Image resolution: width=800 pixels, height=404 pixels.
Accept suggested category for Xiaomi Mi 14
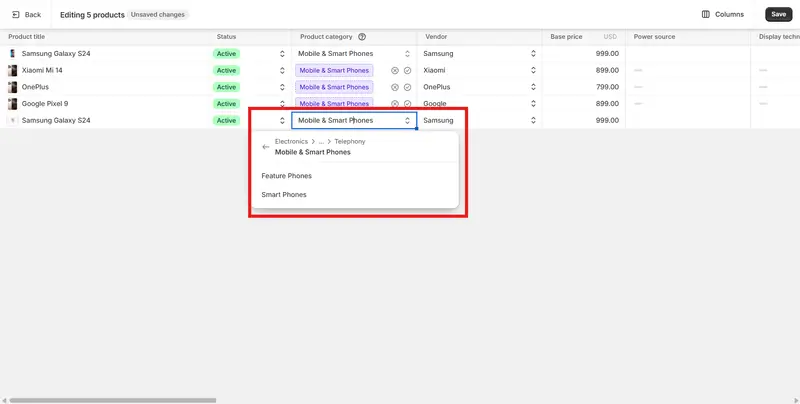(407, 71)
